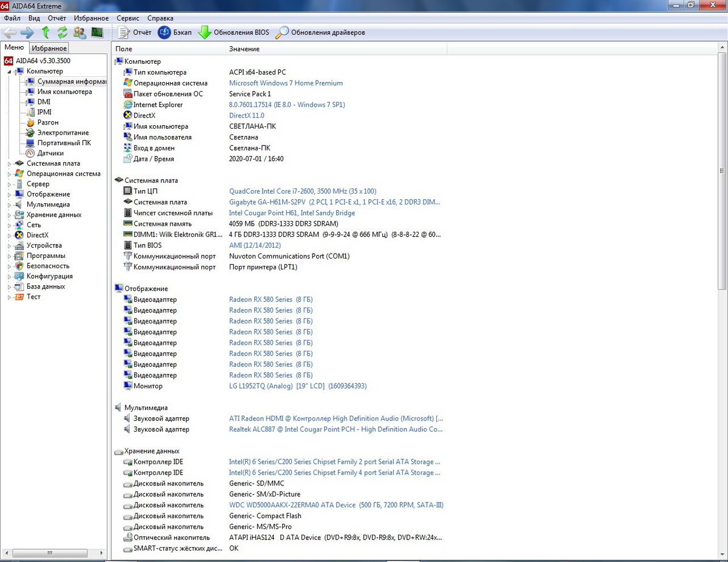Screen dimensions: 728x562
Task: Expand the DirectX tree node
Action: tap(10, 235)
